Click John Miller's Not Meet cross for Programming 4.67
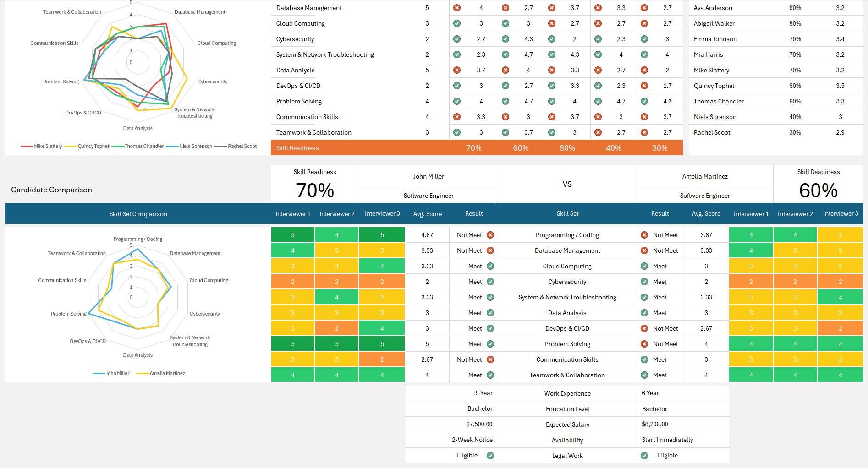This screenshot has height=468, width=868. 490,235
